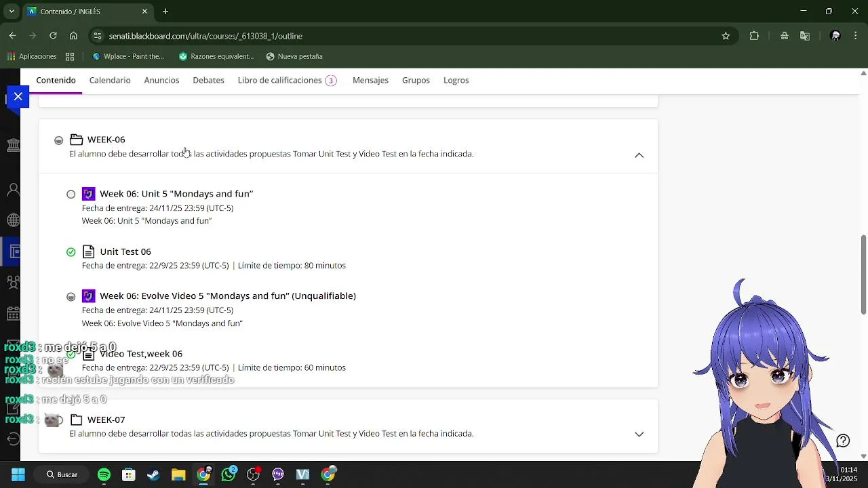Open Microsoft Store from the taskbar
Viewport: 868px width, 488px height.
(x=129, y=474)
